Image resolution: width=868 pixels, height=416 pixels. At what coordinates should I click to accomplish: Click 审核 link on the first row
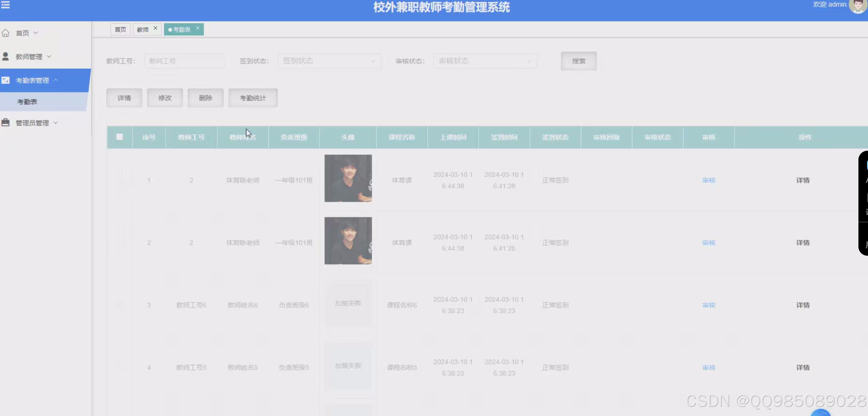[708, 180]
